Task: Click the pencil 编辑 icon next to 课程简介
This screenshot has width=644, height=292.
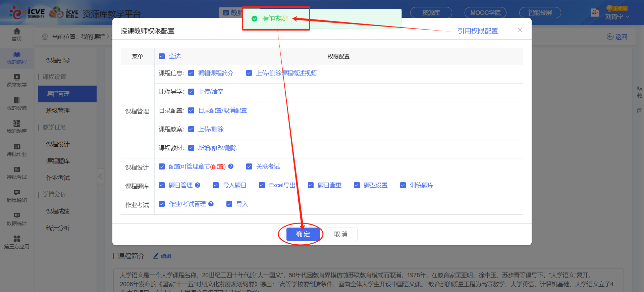Action: pos(156,256)
